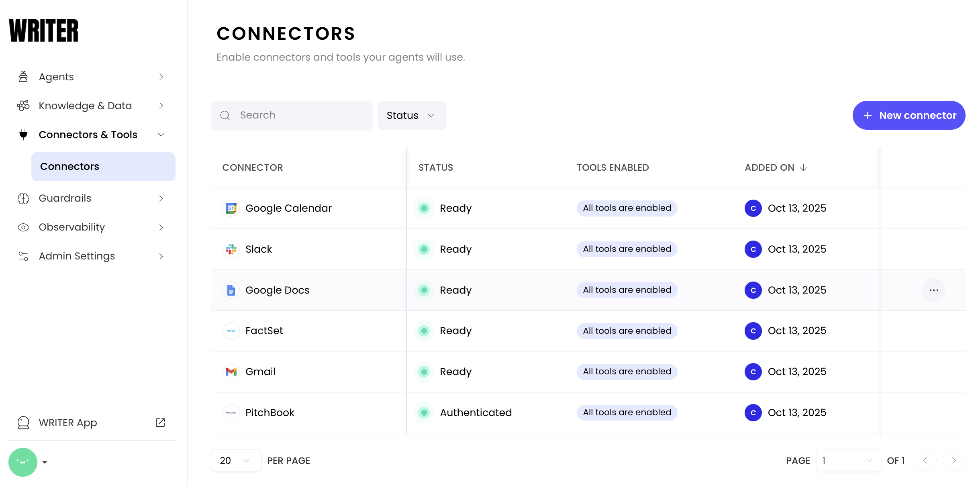
Task: Click the WRITER App external link icon
Action: 160,423
